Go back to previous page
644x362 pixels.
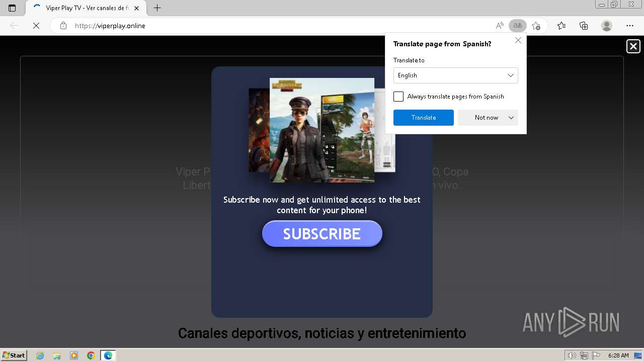[14, 26]
